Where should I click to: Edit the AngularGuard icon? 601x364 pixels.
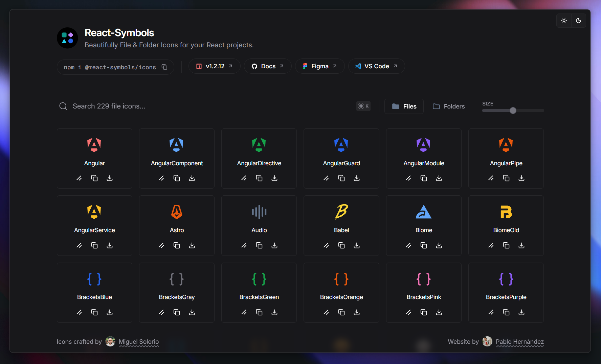326,178
